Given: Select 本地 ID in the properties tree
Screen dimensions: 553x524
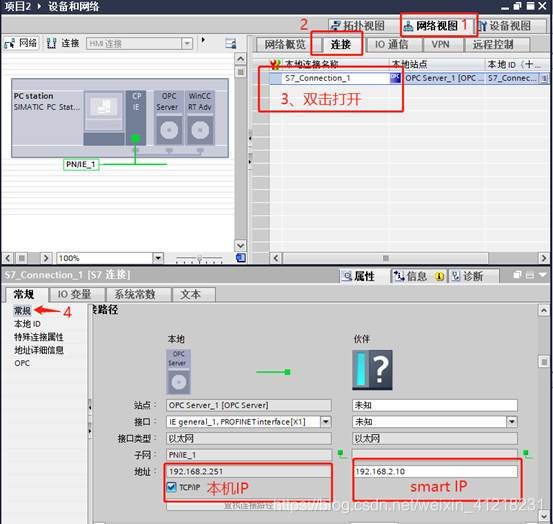Looking at the screenshot, I should 27,324.
